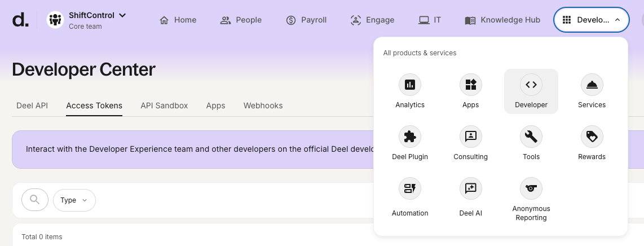Open Anonymous Reporting whistle icon
Viewport: 644px width, 246px height.
point(531,188)
